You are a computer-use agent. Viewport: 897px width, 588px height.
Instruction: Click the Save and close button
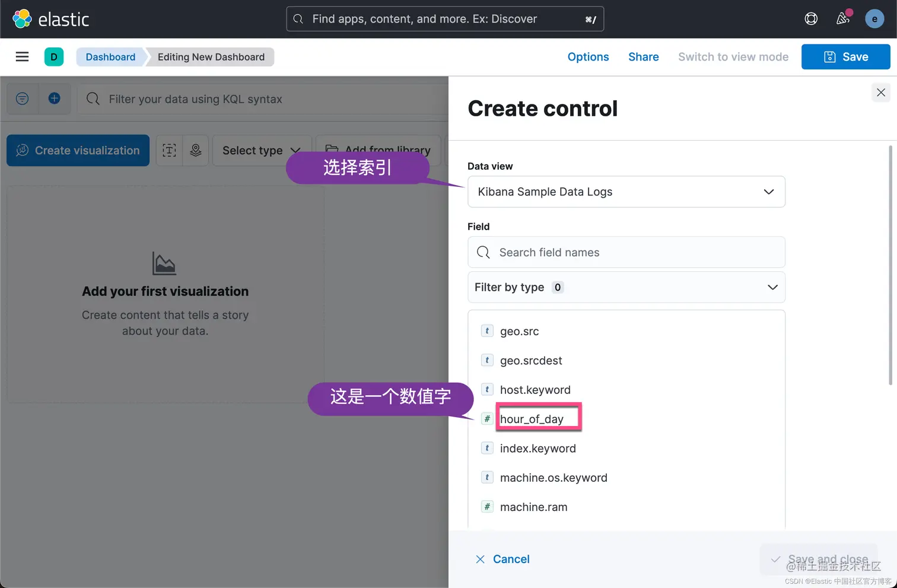point(819,559)
